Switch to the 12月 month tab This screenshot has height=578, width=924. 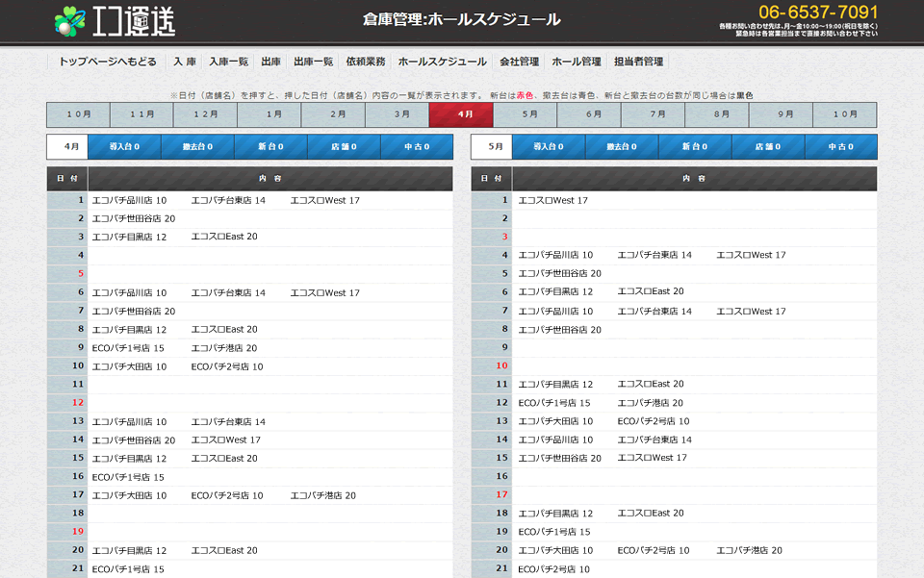point(205,114)
